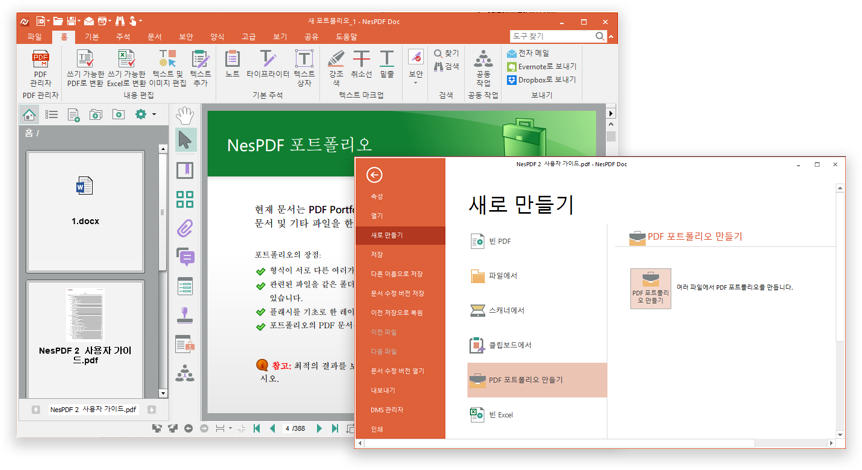Choose 클립보드에서 creation option
Viewport: 862px width, 470px height.
pos(537,345)
